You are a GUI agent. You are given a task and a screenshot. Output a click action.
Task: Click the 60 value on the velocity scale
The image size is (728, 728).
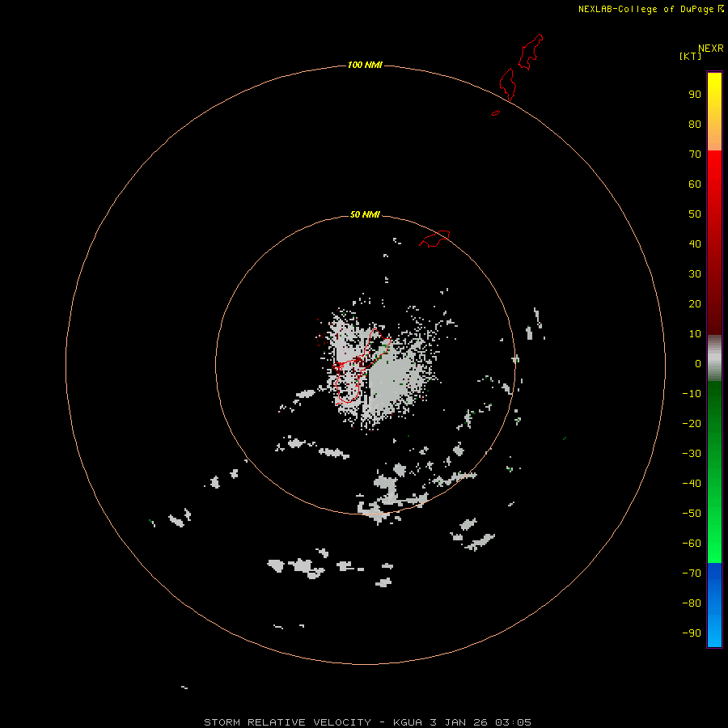point(695,184)
